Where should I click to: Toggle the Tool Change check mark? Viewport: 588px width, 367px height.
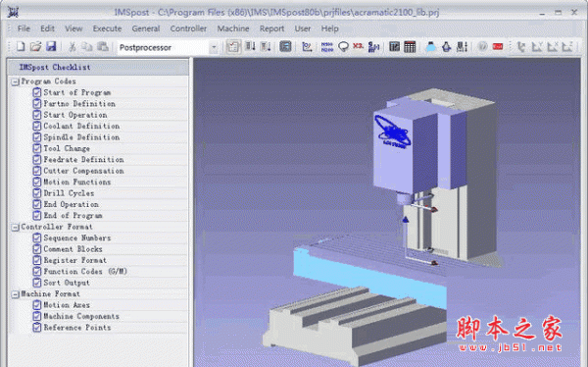[37, 148]
